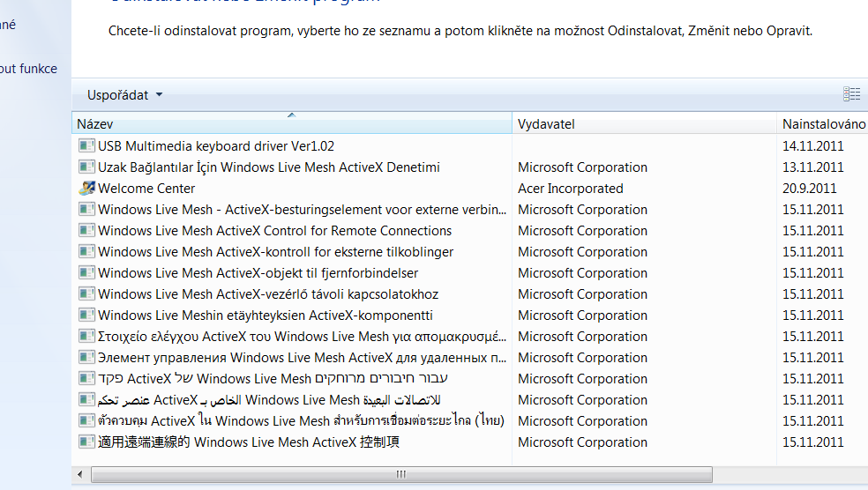Click Microsoft Corporation in the Chinese 控制項 row

pos(582,442)
